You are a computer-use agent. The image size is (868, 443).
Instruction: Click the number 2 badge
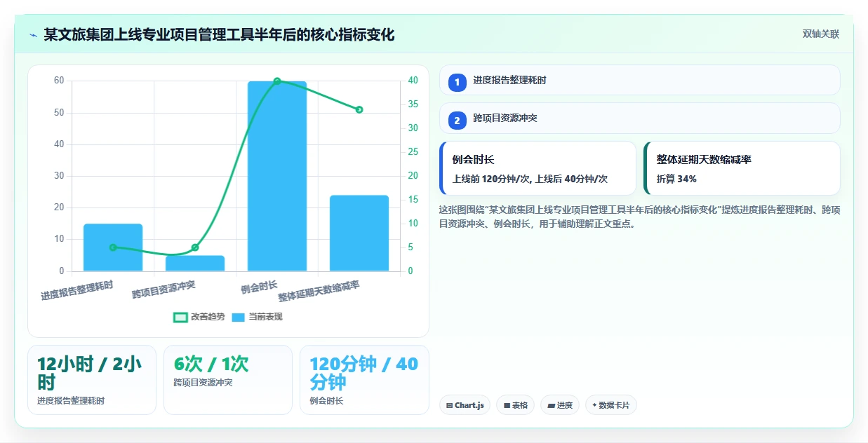point(458,120)
